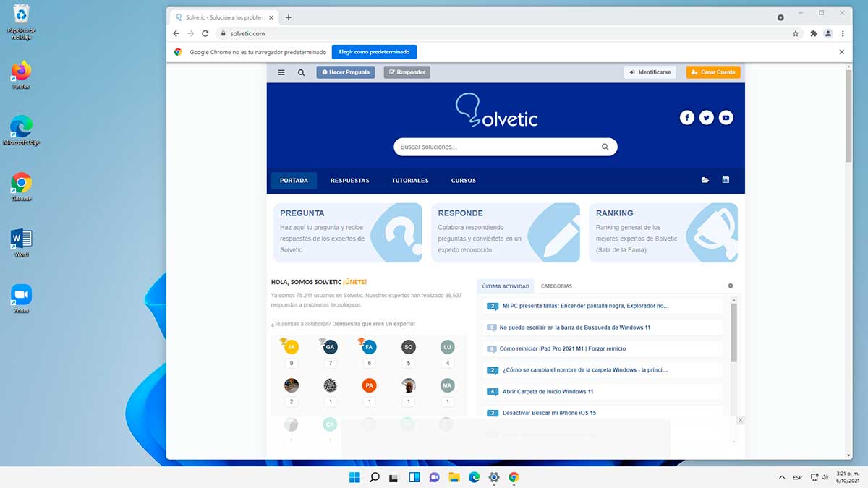The height and width of the screenshot is (488, 868).
Task: Open Solvetic's Twitter page icon
Action: [707, 117]
